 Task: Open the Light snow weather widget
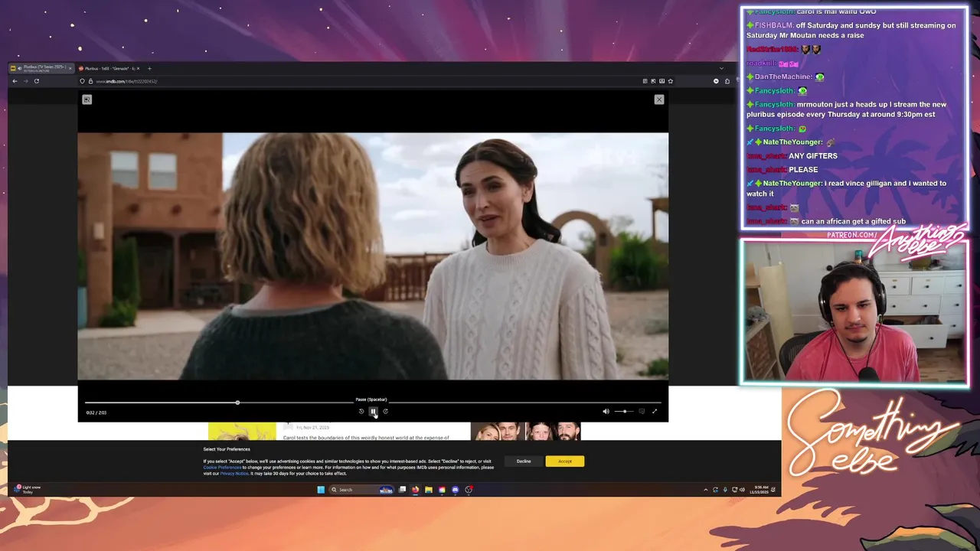click(x=28, y=490)
